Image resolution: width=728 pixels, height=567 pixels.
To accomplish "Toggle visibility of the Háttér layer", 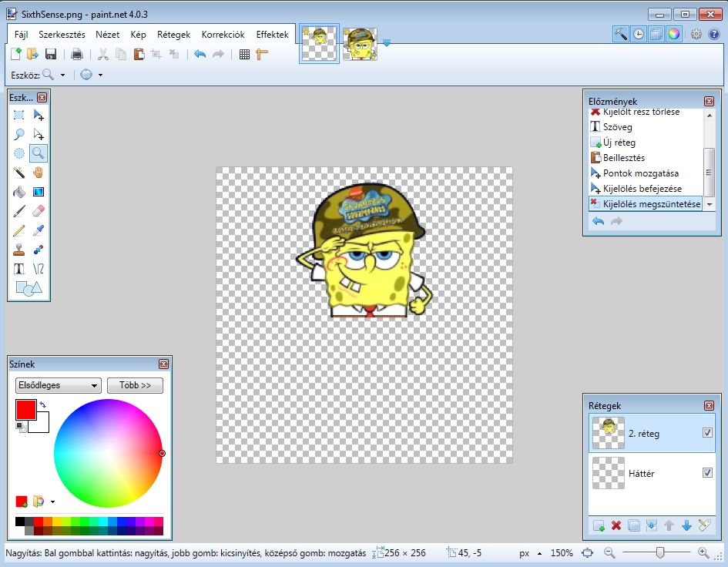I will click(x=707, y=473).
